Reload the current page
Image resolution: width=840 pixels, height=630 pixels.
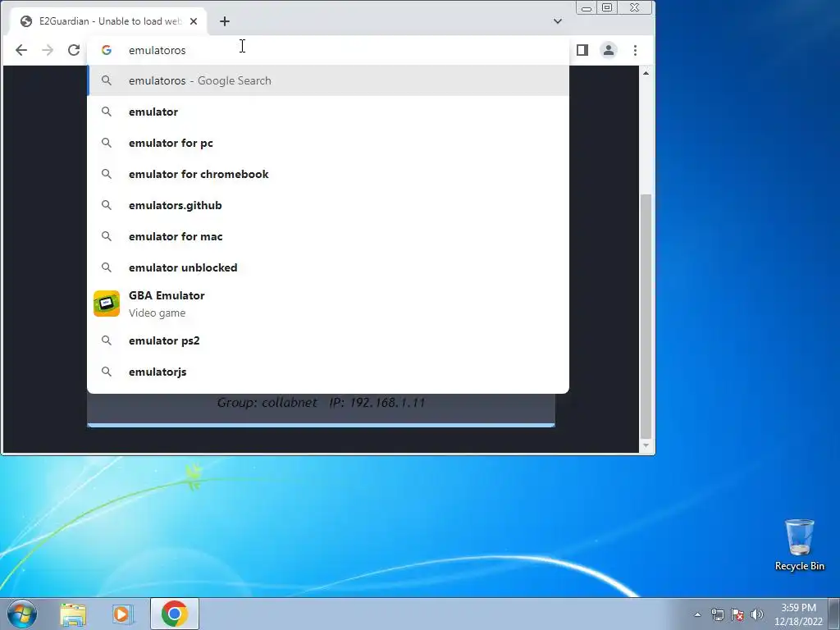coord(74,50)
